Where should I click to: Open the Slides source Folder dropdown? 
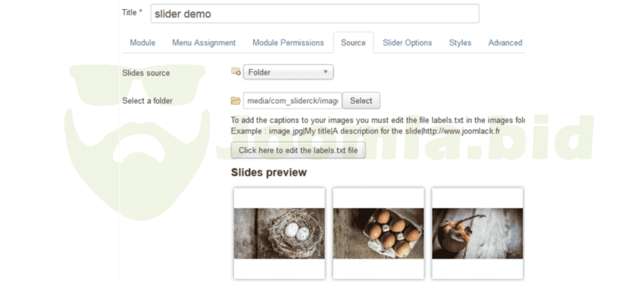coord(289,72)
